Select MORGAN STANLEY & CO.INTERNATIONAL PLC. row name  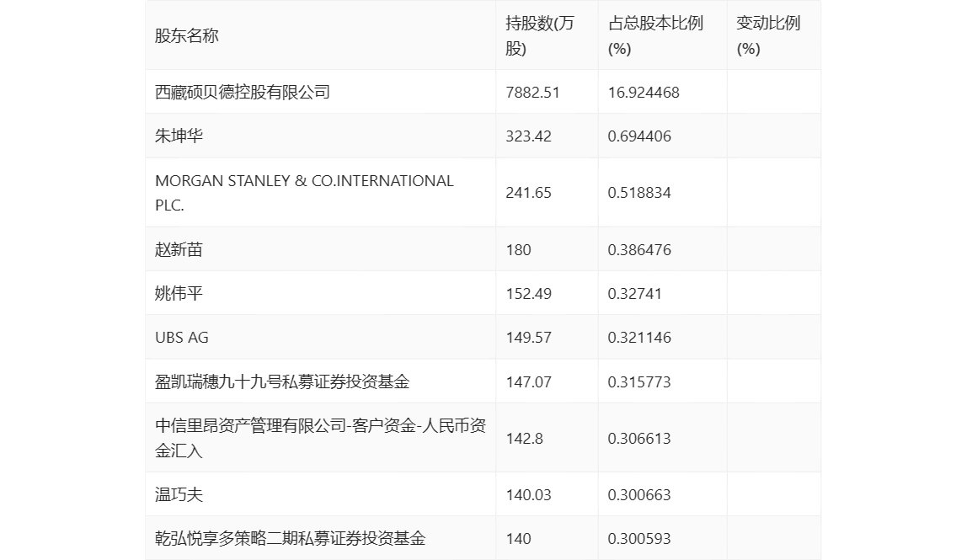(304, 193)
